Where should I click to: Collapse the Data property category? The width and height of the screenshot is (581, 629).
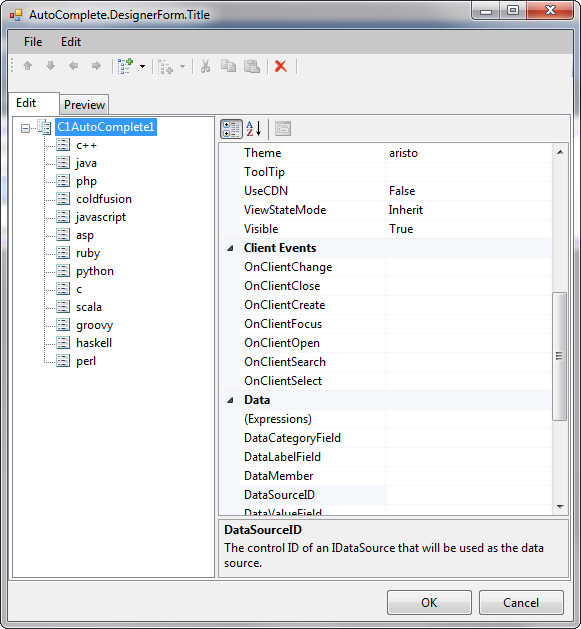point(230,400)
